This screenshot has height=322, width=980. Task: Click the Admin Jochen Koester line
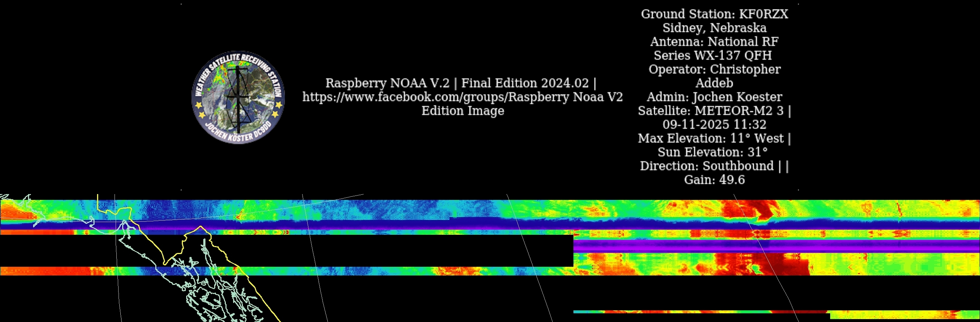[x=714, y=97]
